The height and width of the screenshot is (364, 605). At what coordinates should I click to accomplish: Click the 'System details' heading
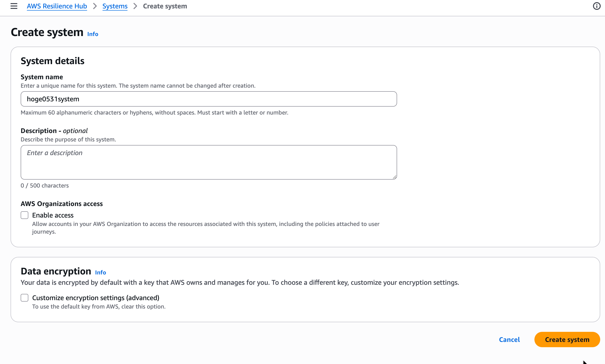53,61
